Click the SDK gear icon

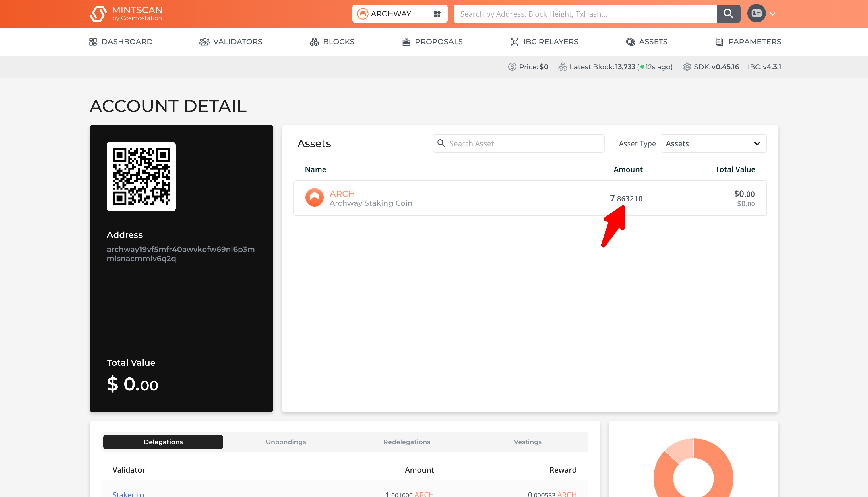[687, 67]
